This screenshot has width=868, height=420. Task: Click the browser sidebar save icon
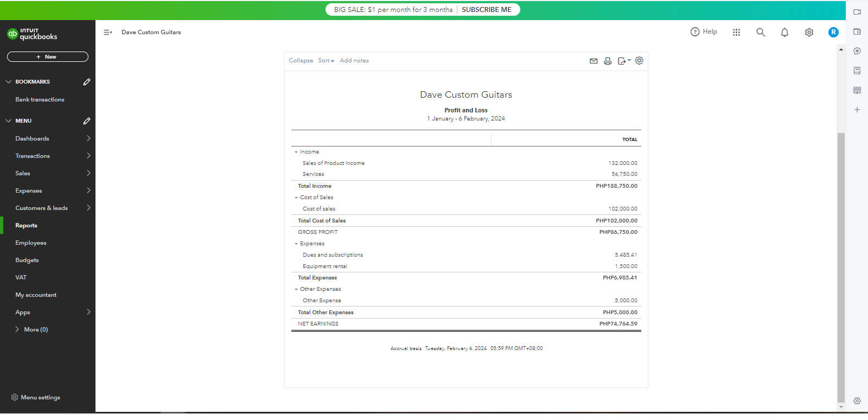point(857,71)
